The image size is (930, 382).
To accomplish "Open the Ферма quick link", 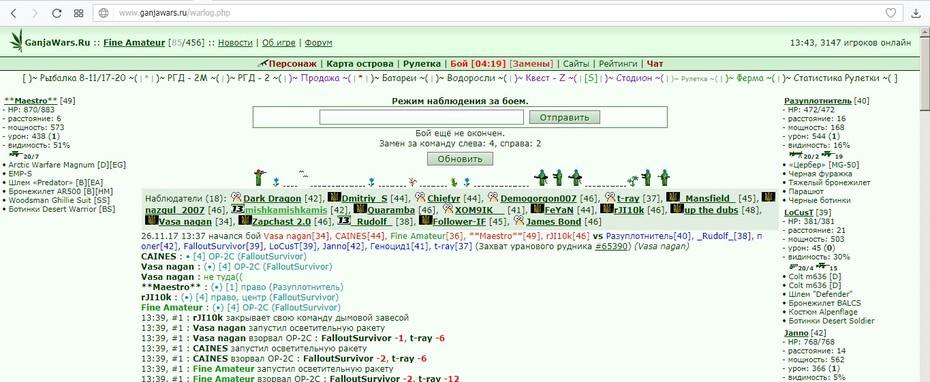I will [750, 78].
